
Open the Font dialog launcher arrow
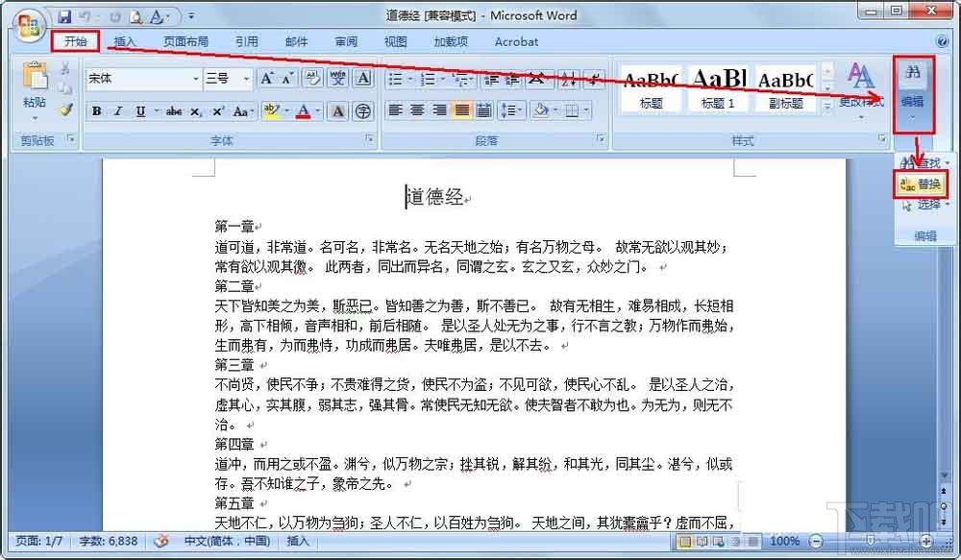(370, 137)
